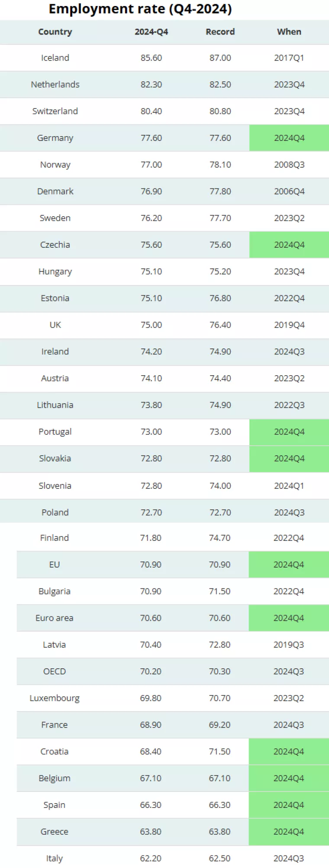
Task: Click the green cell in the EU row
Action: pos(288,565)
